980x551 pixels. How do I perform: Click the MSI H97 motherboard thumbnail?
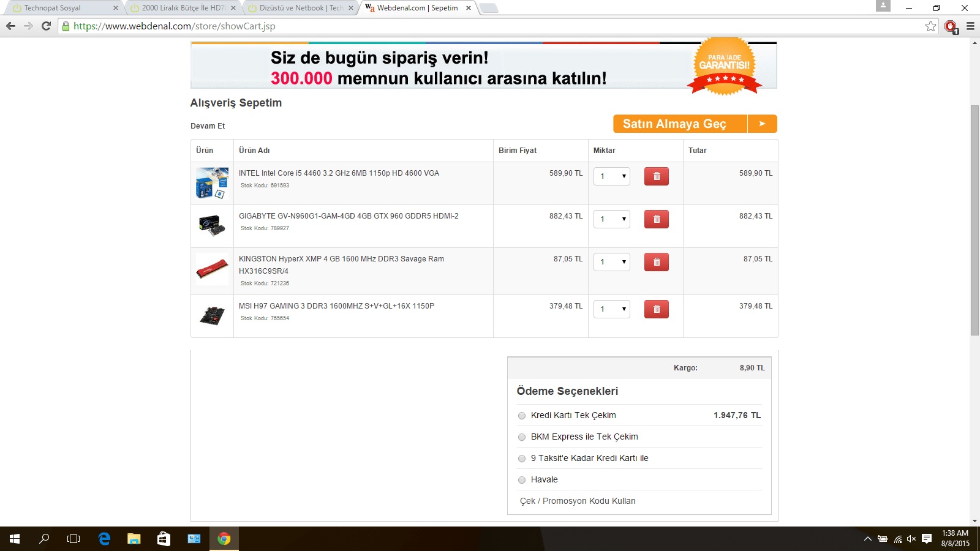[212, 315]
